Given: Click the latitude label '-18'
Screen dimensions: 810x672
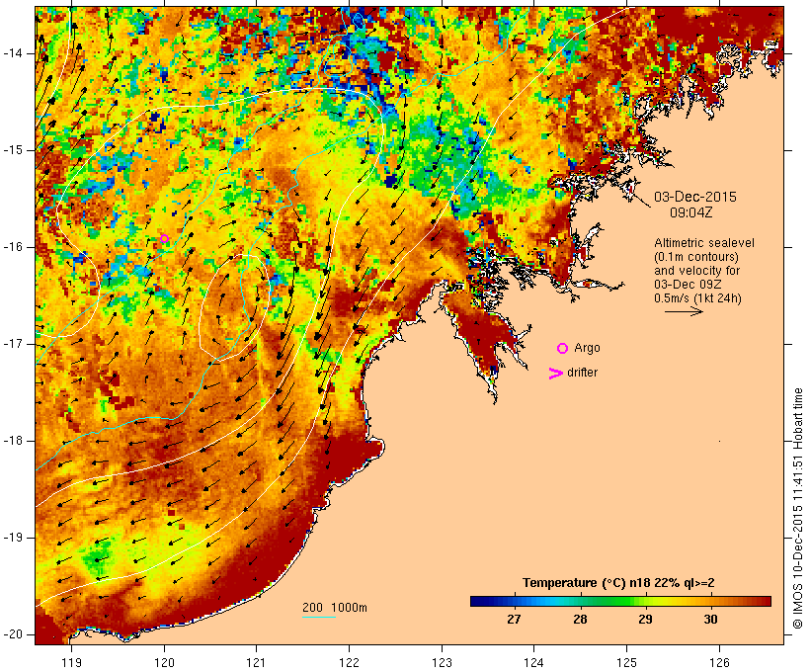Looking at the screenshot, I should 13,441.
